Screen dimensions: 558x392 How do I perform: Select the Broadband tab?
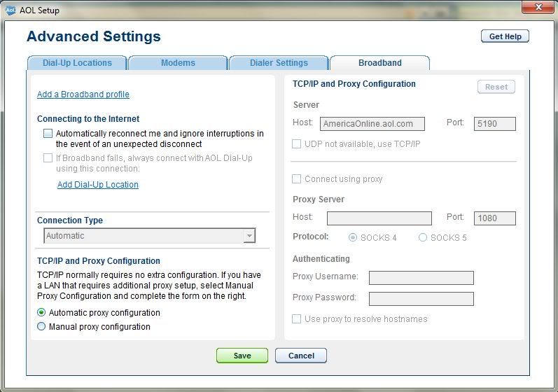tap(380, 63)
